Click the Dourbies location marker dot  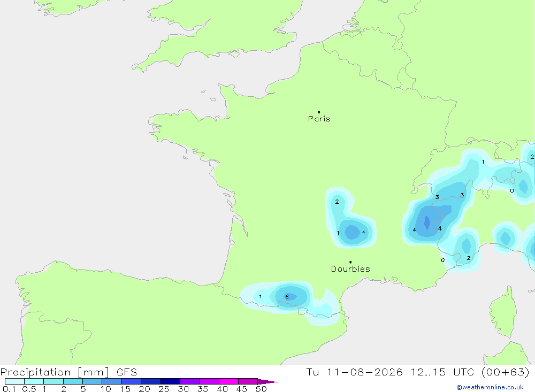click(350, 262)
